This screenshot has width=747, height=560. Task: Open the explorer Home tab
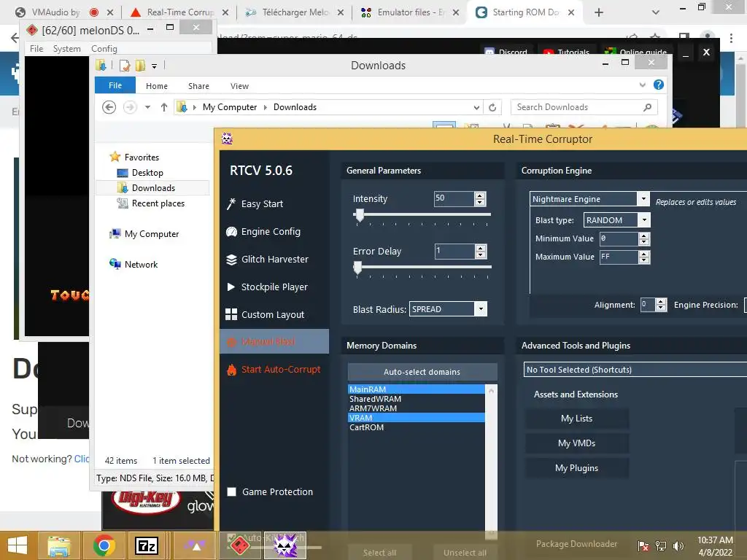click(157, 86)
